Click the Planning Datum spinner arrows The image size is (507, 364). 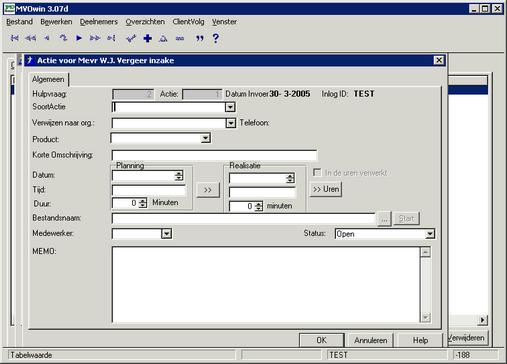179,176
